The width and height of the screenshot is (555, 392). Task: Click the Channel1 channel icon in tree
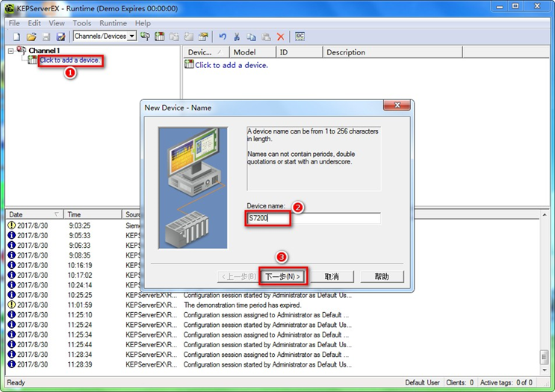point(21,50)
